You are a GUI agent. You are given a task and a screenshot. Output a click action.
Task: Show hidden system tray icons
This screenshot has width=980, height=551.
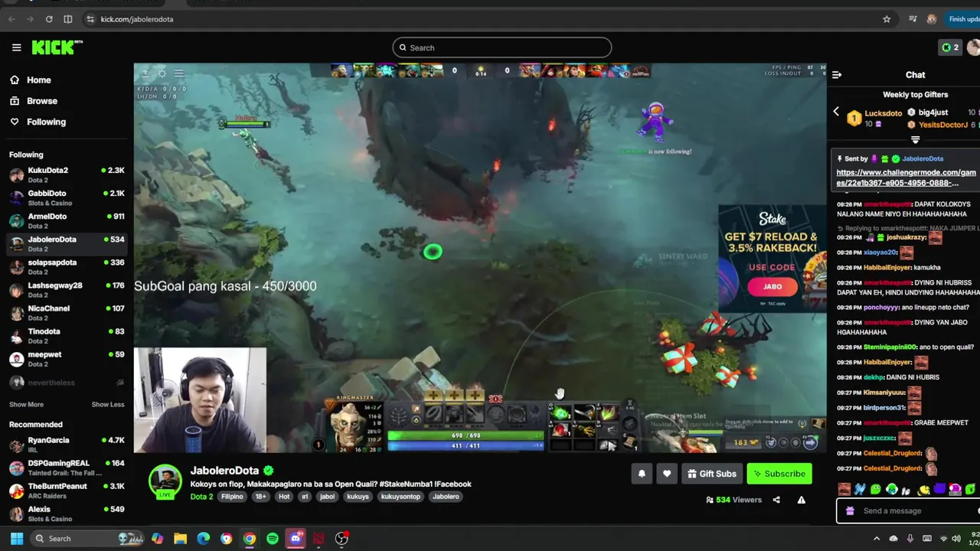pos(877,539)
